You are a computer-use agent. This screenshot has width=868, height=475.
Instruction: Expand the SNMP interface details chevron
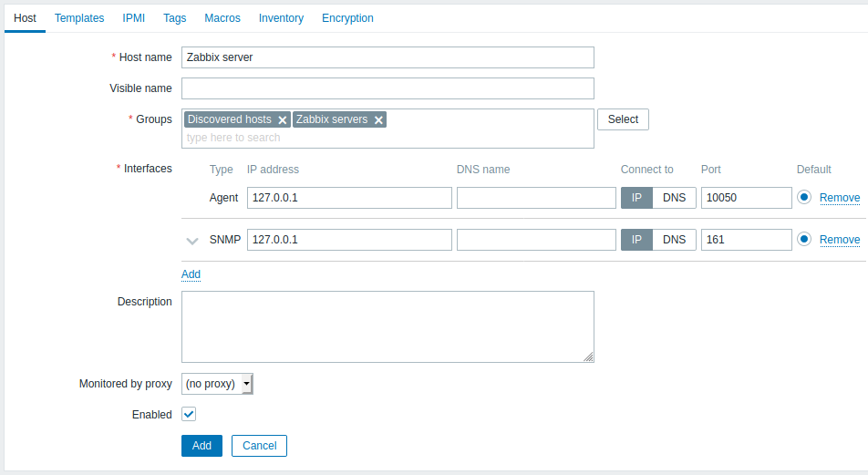coord(192,241)
